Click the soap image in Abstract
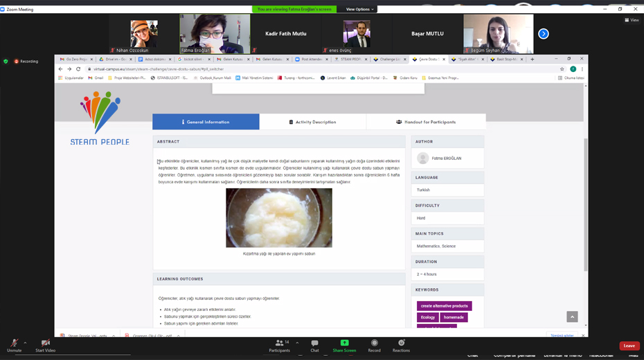 (279, 217)
